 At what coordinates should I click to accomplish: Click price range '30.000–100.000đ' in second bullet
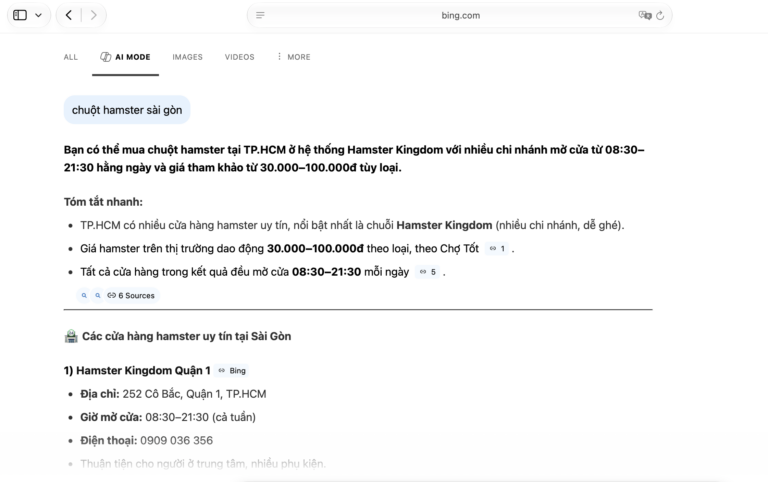pyautogui.click(x=315, y=248)
